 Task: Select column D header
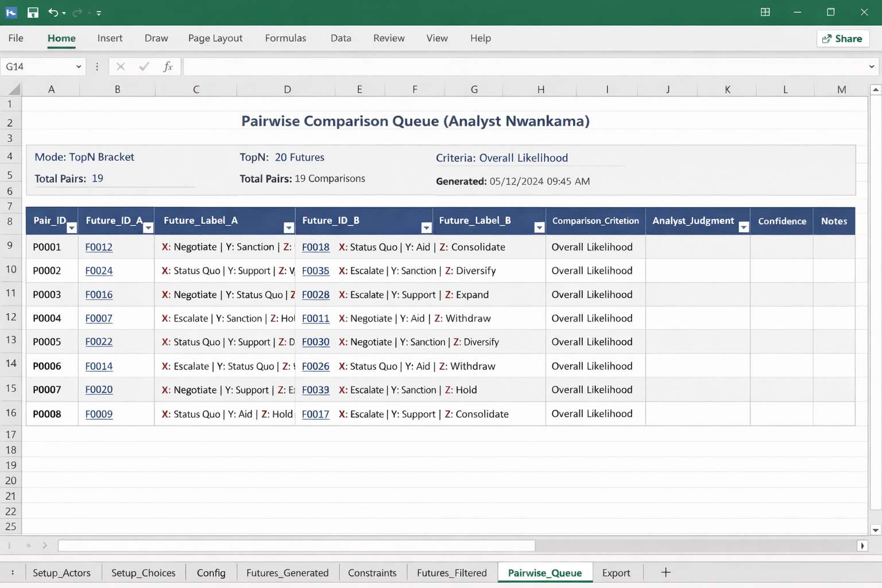287,89
